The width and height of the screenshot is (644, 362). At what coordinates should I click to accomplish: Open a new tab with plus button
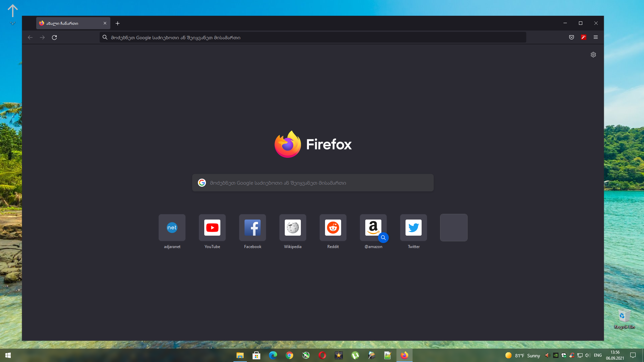point(117,23)
